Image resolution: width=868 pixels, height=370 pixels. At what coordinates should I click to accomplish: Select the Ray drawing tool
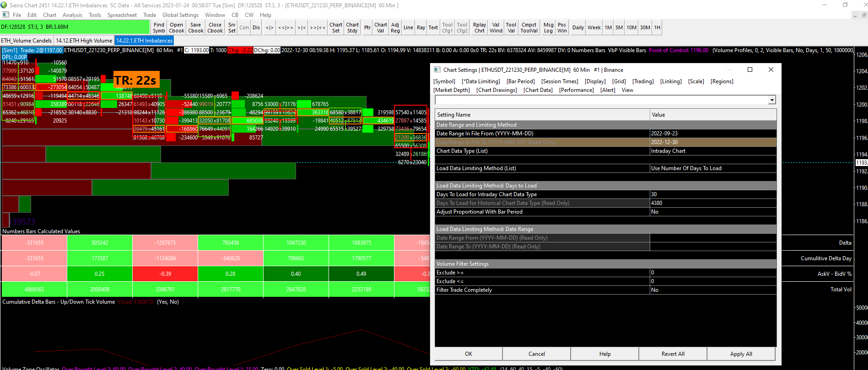[421, 27]
